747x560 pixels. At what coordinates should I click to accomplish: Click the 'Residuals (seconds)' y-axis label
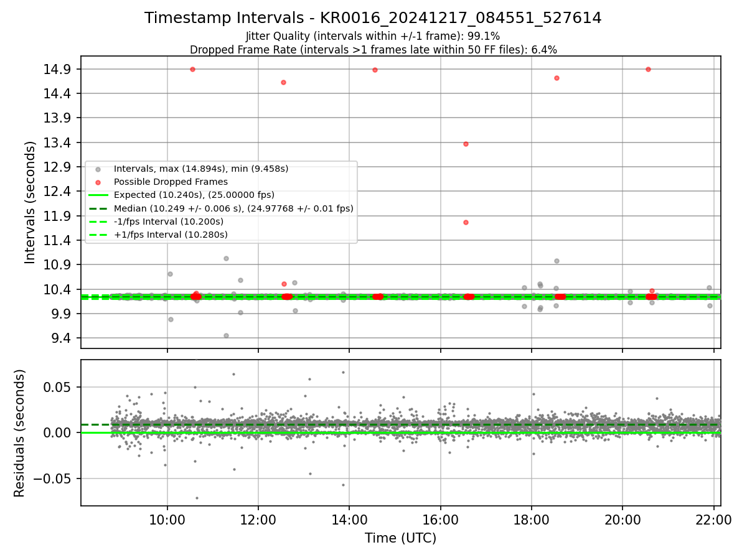click(x=20, y=433)
